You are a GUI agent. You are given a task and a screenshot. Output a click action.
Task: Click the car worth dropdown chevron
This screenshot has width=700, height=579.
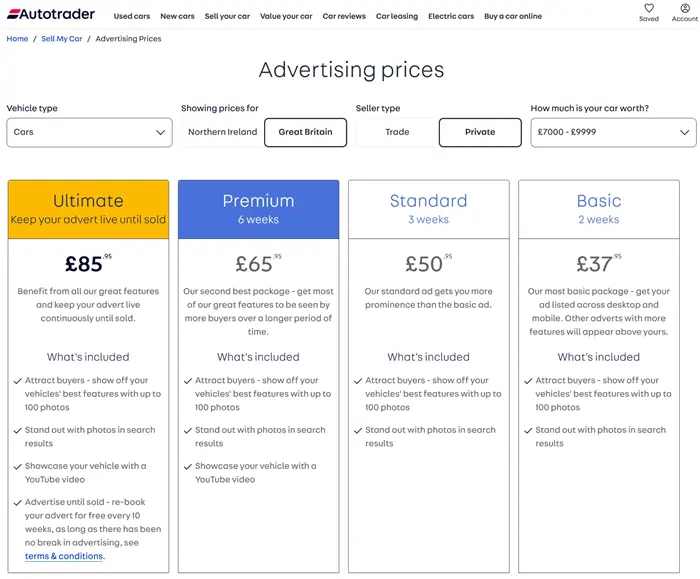pyautogui.click(x=684, y=133)
